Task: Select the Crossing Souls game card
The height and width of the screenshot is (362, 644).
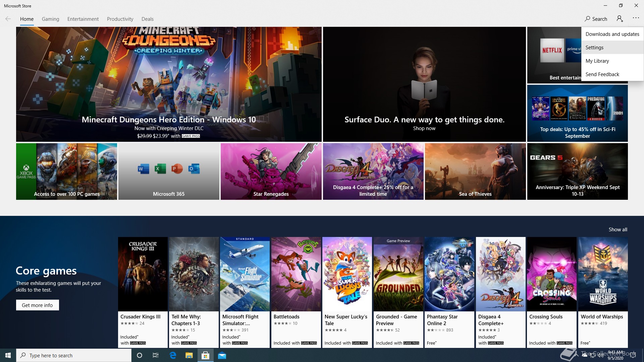Action: (x=552, y=292)
